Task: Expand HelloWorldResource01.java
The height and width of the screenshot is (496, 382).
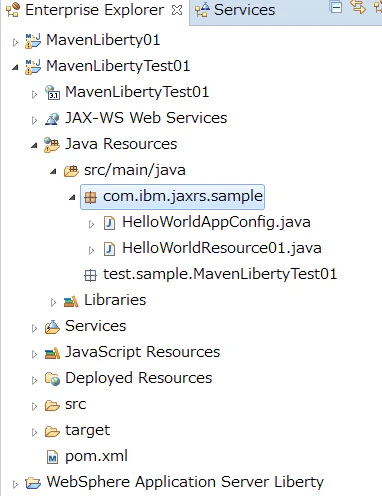Action: 91,250
